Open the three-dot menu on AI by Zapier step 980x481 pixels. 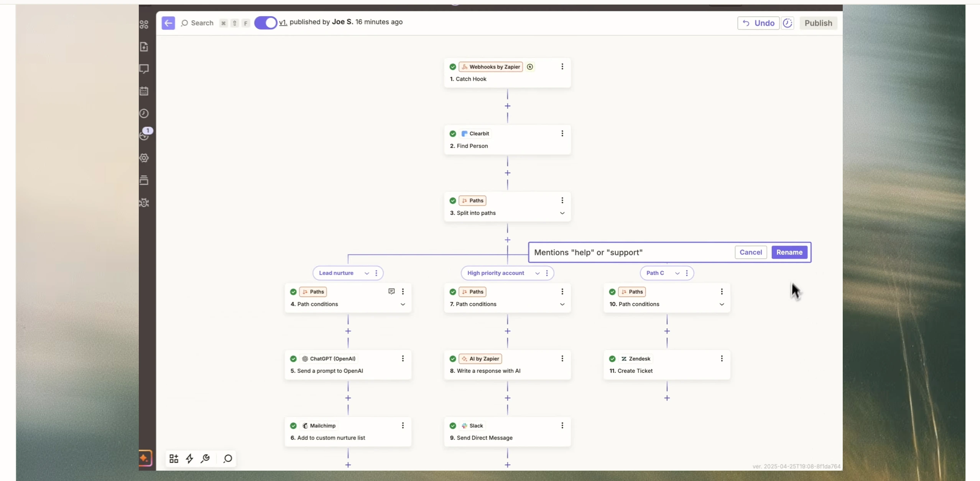pos(562,358)
